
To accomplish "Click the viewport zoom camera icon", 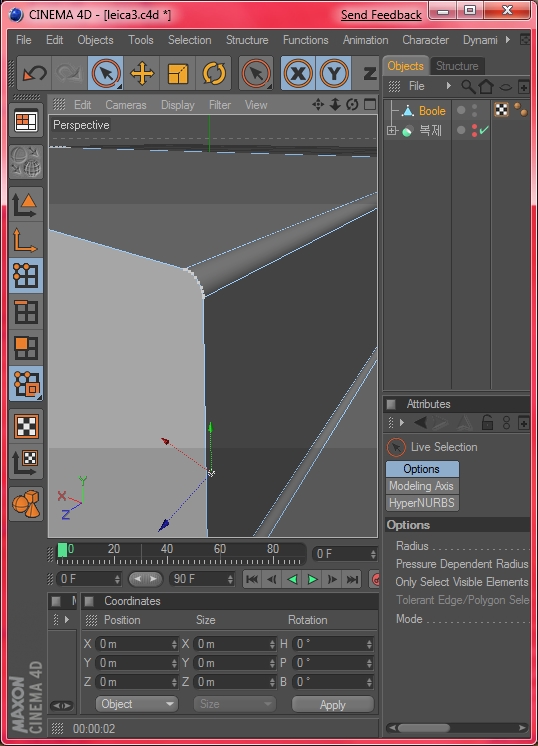I will click(335, 104).
